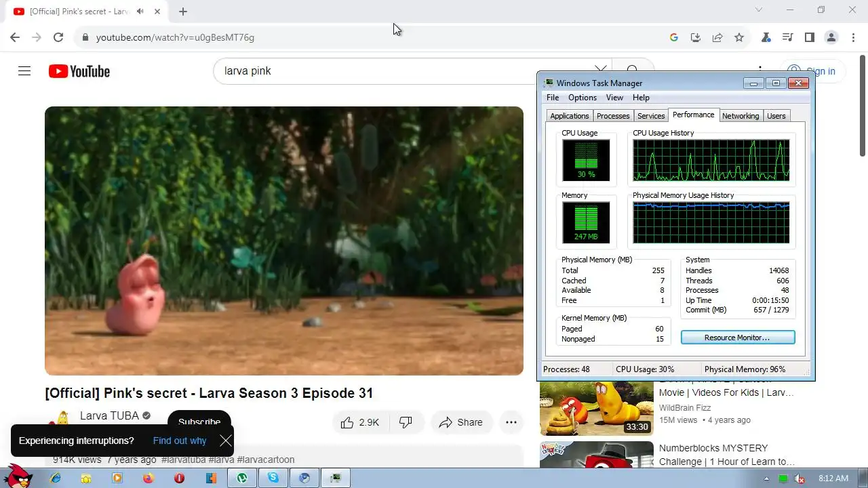Screen dimensions: 868x488
Task: Like the video showing 2.9K
Action: [x=360, y=422]
